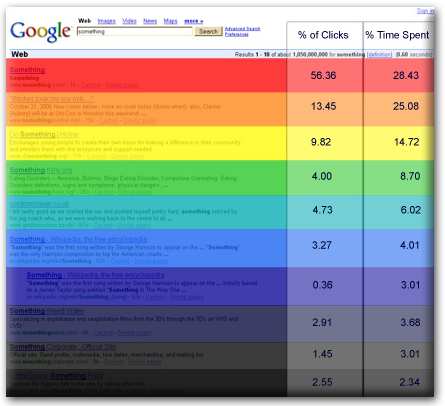Screen dimensions: 445x406
Task: Click the 8.70 time spent value
Action: pyautogui.click(x=410, y=176)
